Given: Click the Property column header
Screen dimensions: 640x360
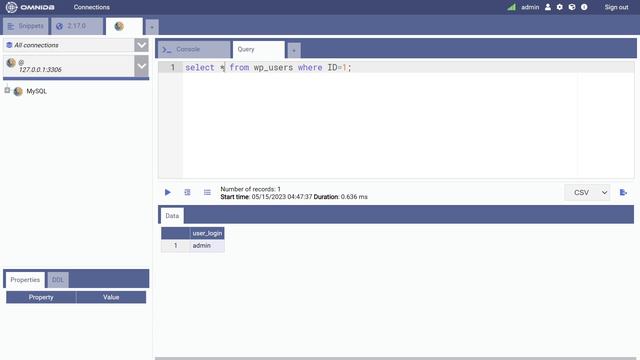Looking at the screenshot, I should pyautogui.click(x=41, y=297).
